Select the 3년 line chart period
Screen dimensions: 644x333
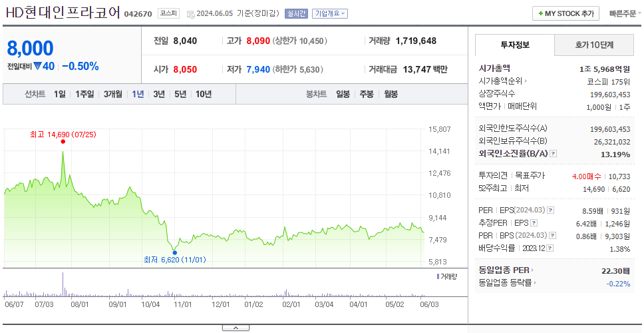click(159, 94)
